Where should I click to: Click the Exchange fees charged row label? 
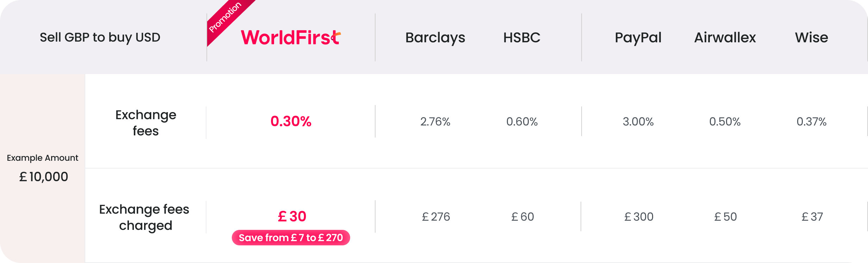tap(144, 217)
